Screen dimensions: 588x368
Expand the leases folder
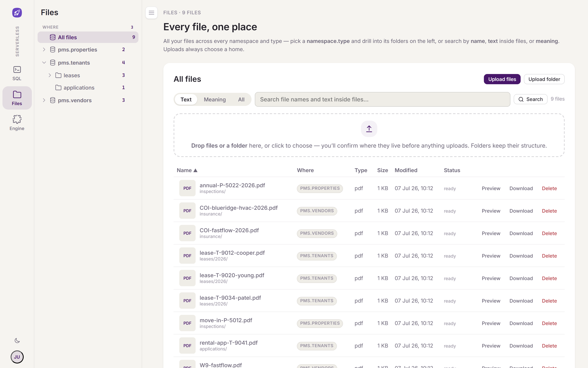pos(50,75)
